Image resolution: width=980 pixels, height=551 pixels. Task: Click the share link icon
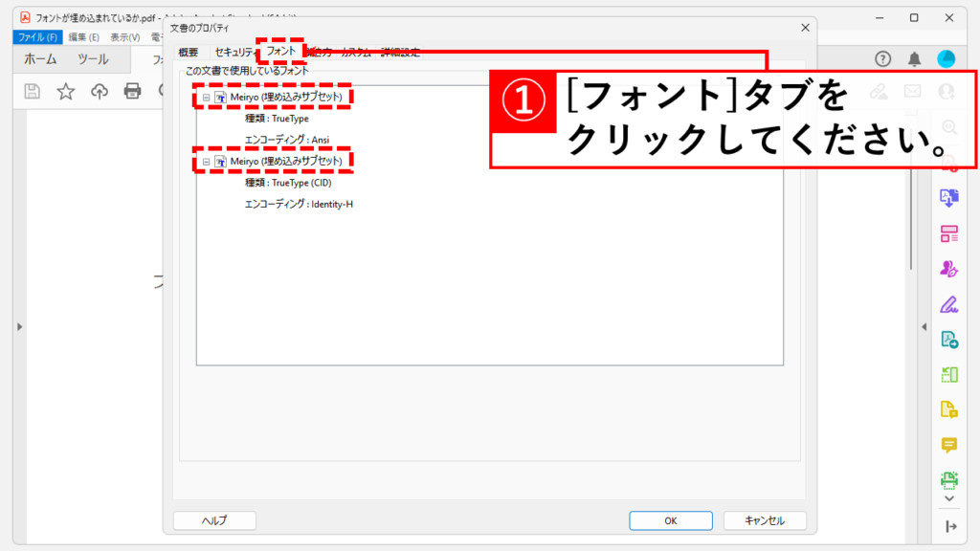pyautogui.click(x=879, y=91)
